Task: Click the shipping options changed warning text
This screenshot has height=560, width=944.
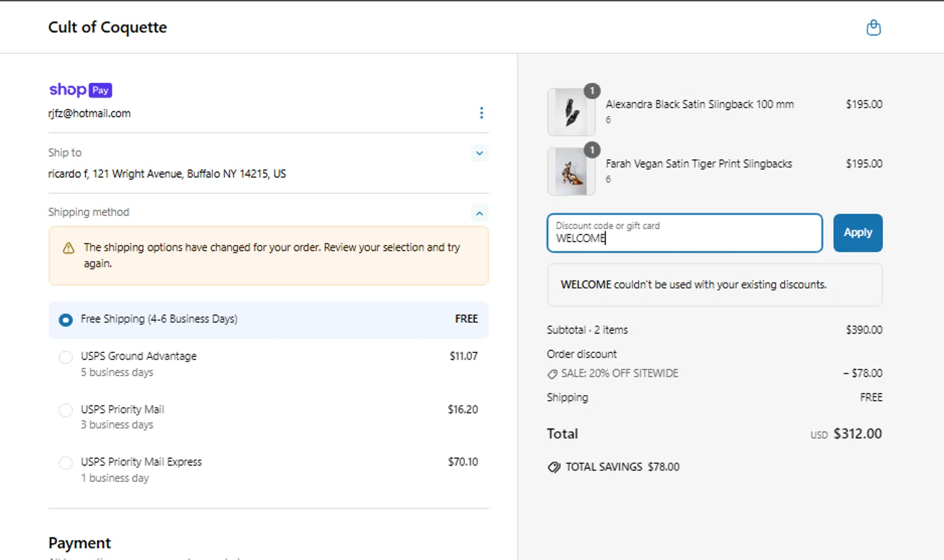Action: (x=272, y=255)
